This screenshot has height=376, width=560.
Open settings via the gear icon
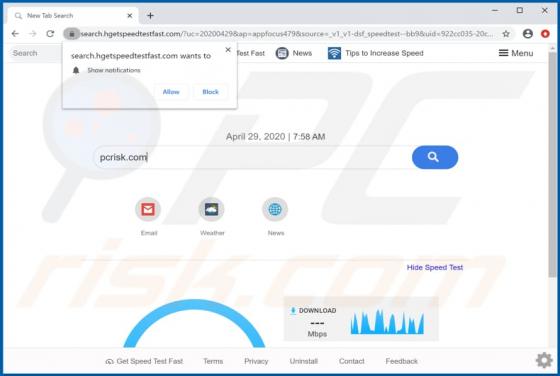[544, 360]
